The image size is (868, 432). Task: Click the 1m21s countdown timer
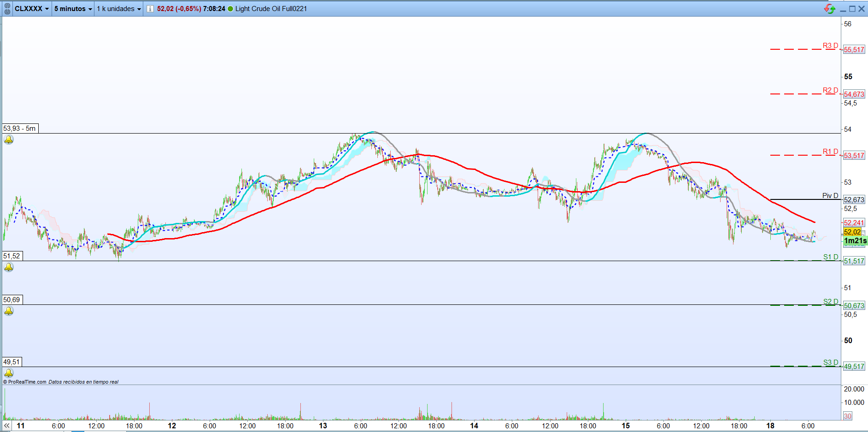coord(855,241)
